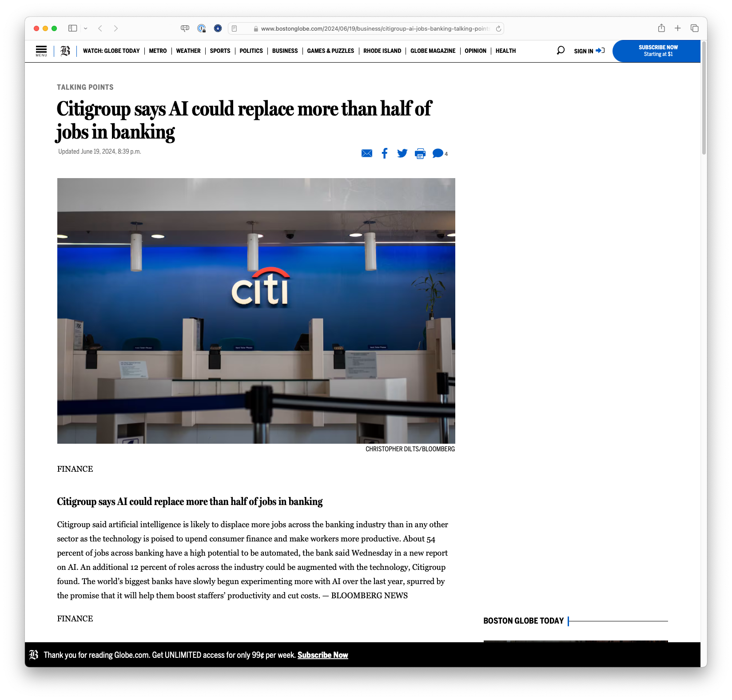Select the BUSINESS section in the nav
Image resolution: width=732 pixels, height=700 pixels.
click(x=285, y=51)
